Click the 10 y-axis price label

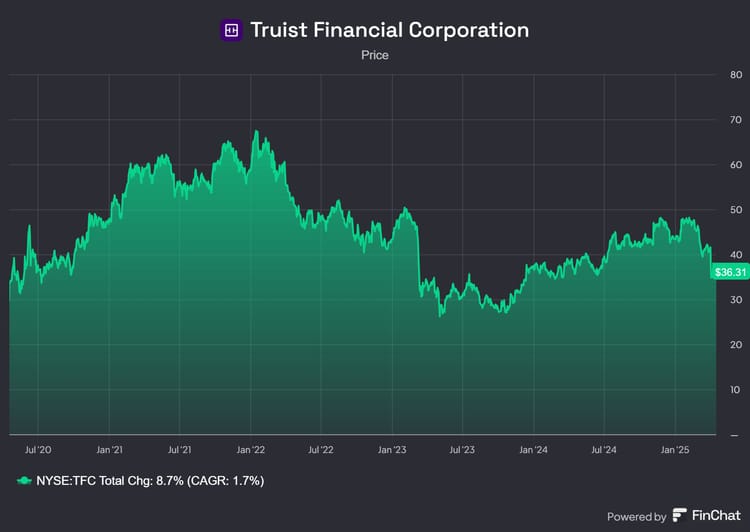(735, 390)
